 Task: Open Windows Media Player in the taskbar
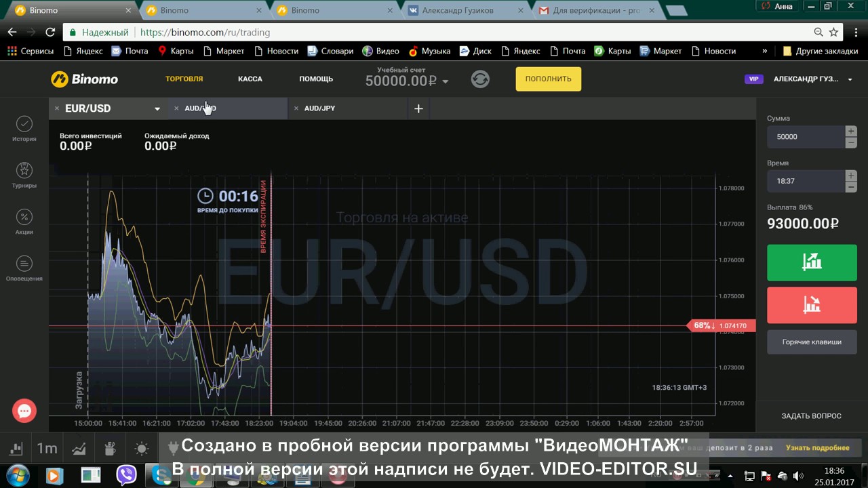(x=54, y=474)
